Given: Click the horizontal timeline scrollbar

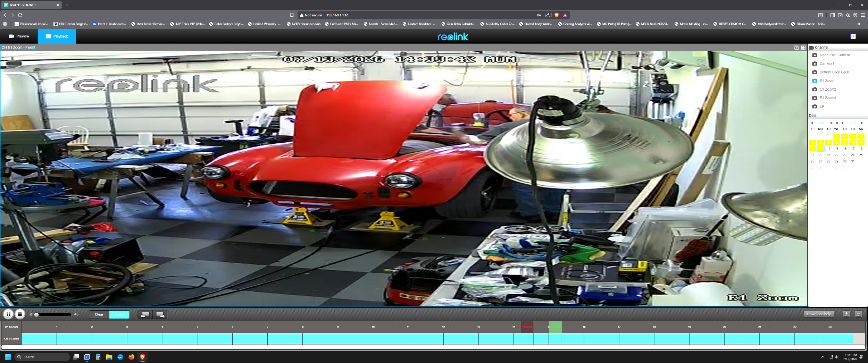Looking at the screenshot, I should click(433, 347).
